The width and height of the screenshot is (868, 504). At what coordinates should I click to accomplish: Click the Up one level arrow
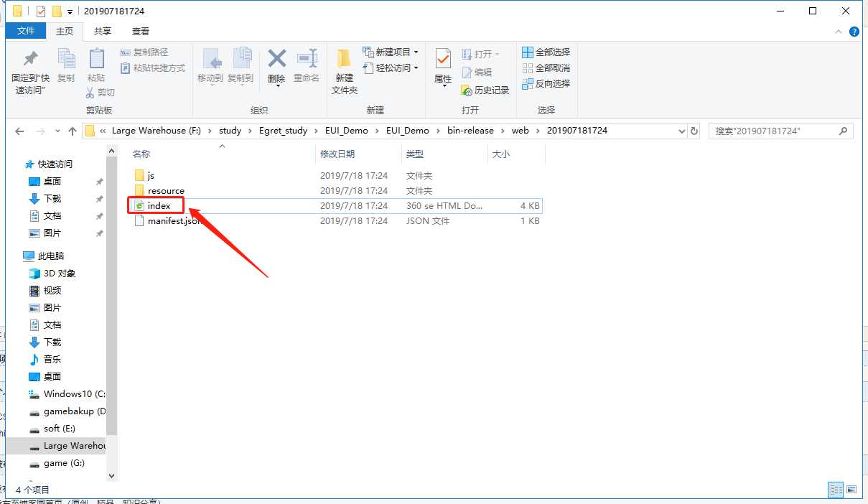tap(73, 131)
